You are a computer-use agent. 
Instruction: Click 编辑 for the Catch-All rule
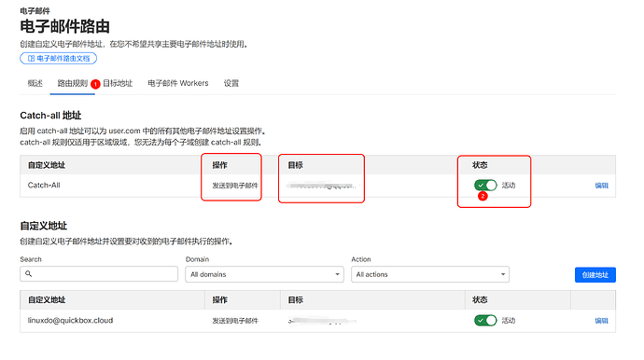tap(602, 186)
